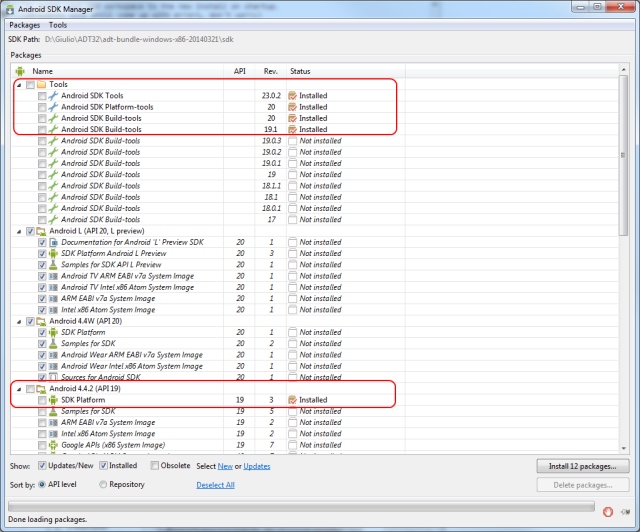640x532 pixels.
Task: Toggle the Updates/New show filter
Action: pyautogui.click(x=42, y=465)
